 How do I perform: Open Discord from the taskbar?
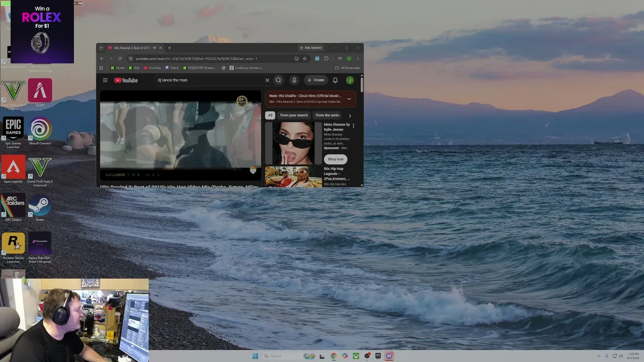pos(389,356)
